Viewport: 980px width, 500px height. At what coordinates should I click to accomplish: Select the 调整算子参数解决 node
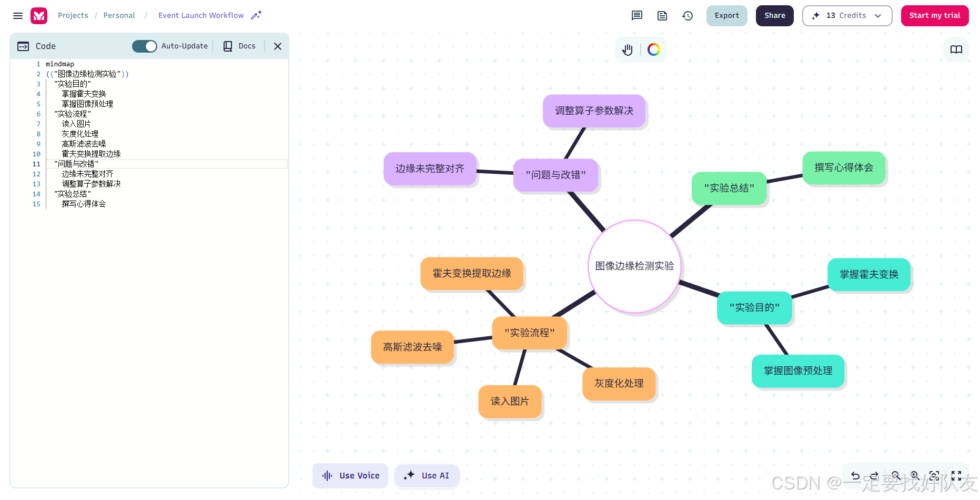(594, 111)
